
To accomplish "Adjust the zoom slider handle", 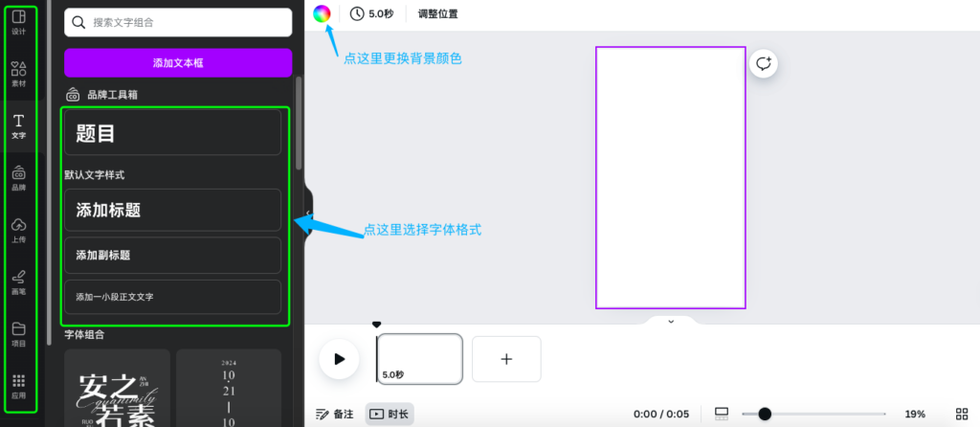I will [765, 414].
